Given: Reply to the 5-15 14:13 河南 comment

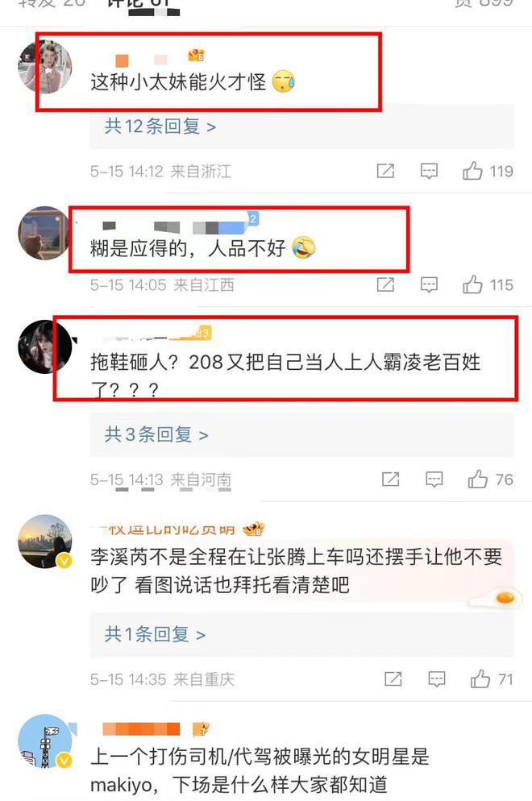Looking at the screenshot, I should click(x=434, y=479).
